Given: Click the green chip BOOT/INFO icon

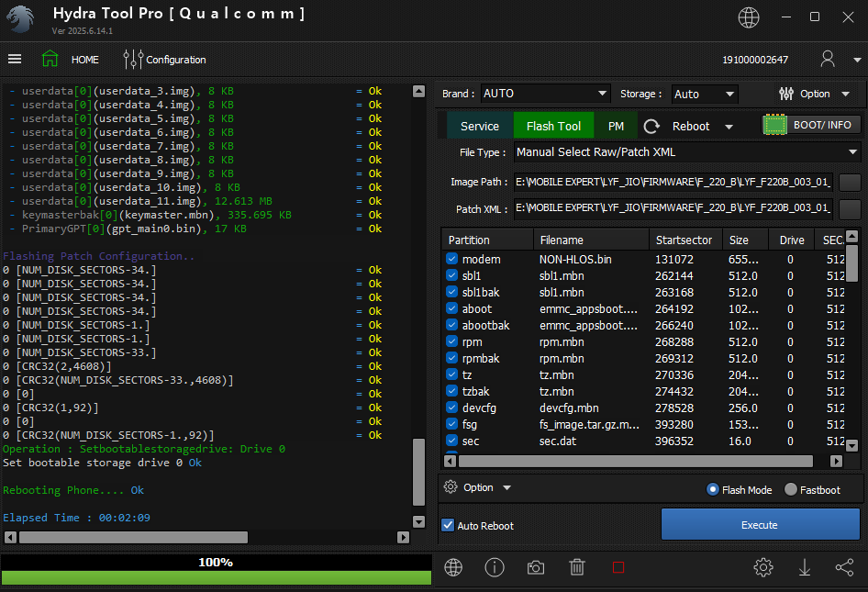Looking at the screenshot, I should pos(775,125).
